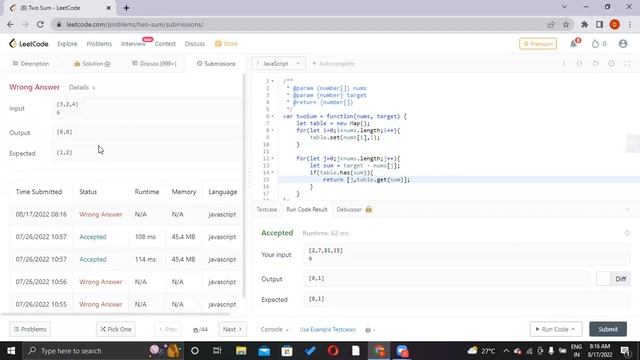Submit the solution
This screenshot has width=640, height=360.
(608, 329)
